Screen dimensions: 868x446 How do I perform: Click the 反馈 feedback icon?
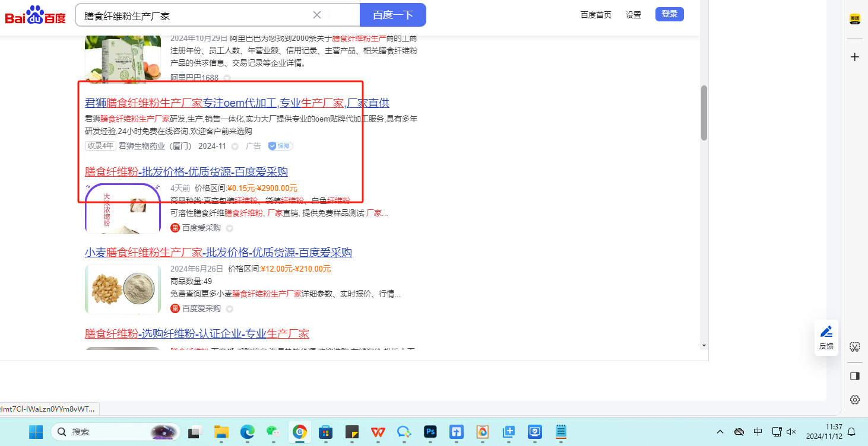coord(826,337)
